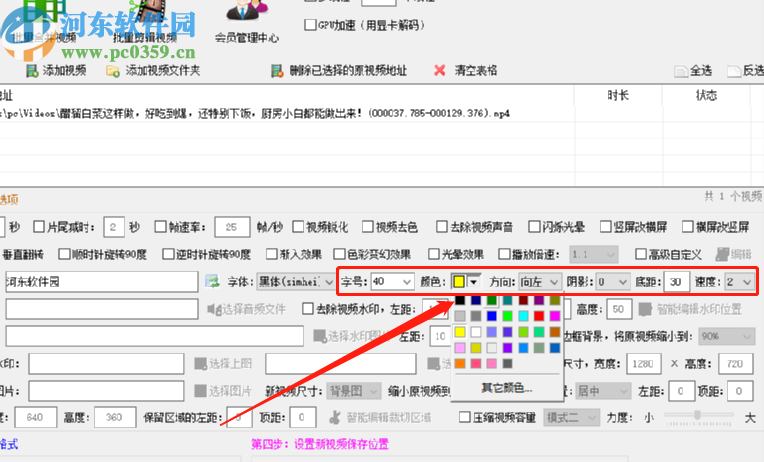Screen dimensions: 764x462
Task: Click the 状态 (status) column header
Action: pyautogui.click(x=706, y=96)
